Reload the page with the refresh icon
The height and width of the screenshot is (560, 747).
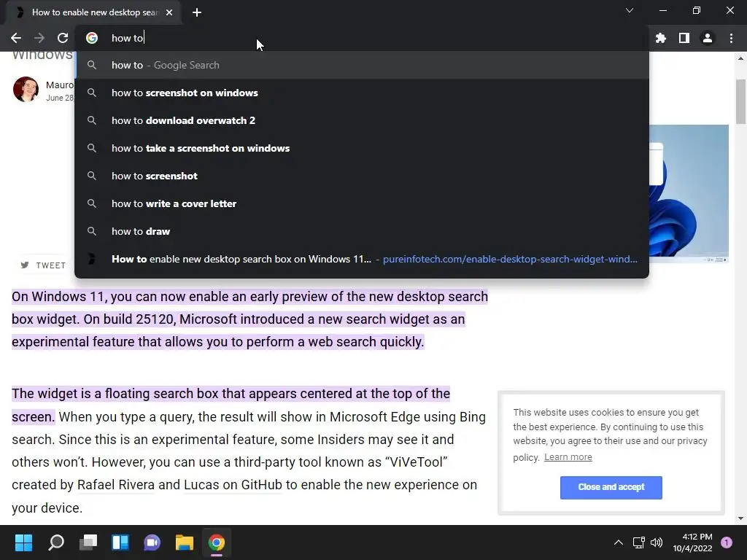click(x=63, y=38)
